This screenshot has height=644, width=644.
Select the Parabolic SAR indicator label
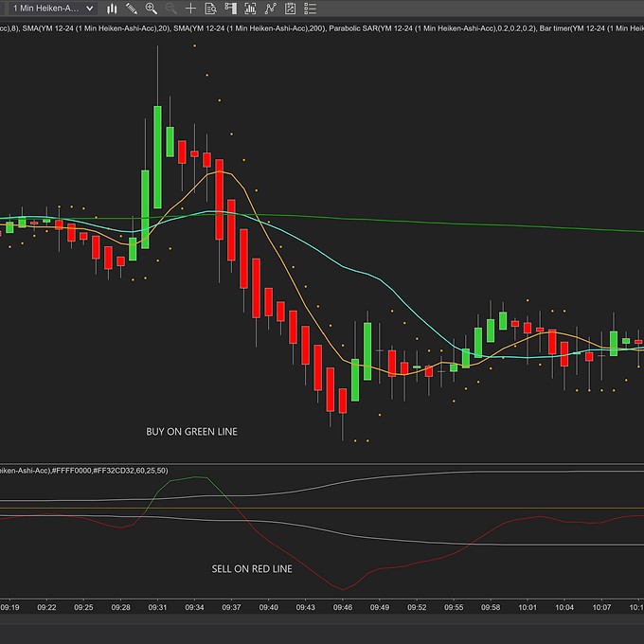coord(432,28)
